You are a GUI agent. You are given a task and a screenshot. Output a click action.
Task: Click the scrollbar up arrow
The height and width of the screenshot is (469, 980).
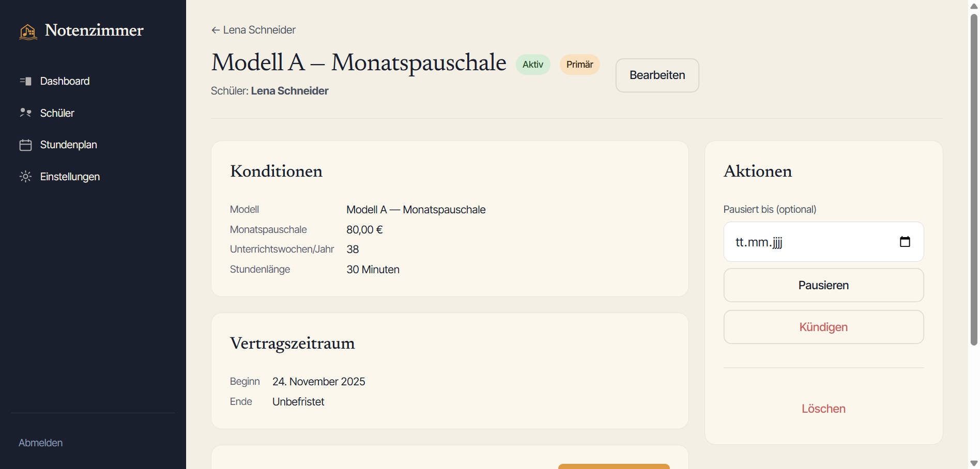(x=974, y=6)
